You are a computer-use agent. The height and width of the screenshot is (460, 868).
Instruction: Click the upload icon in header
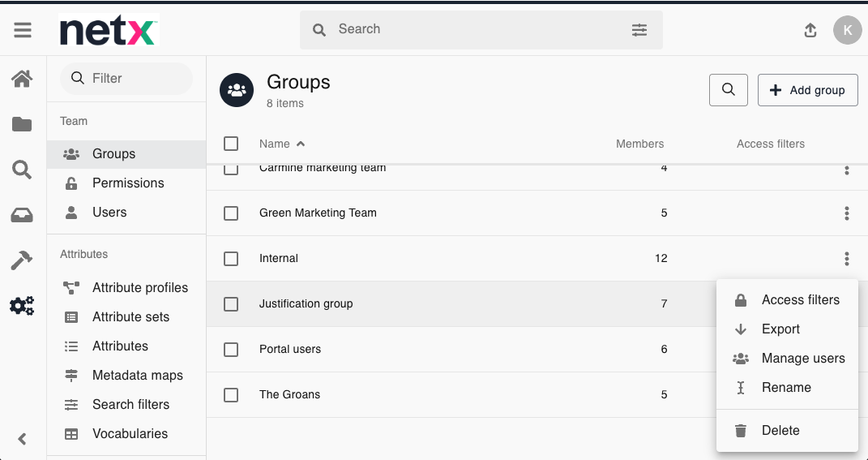tap(810, 30)
